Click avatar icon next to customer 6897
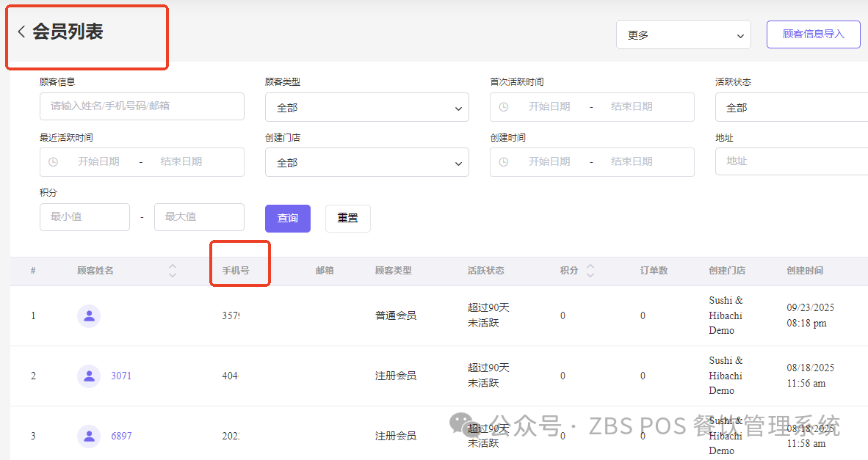The height and width of the screenshot is (460, 868). 89,437
